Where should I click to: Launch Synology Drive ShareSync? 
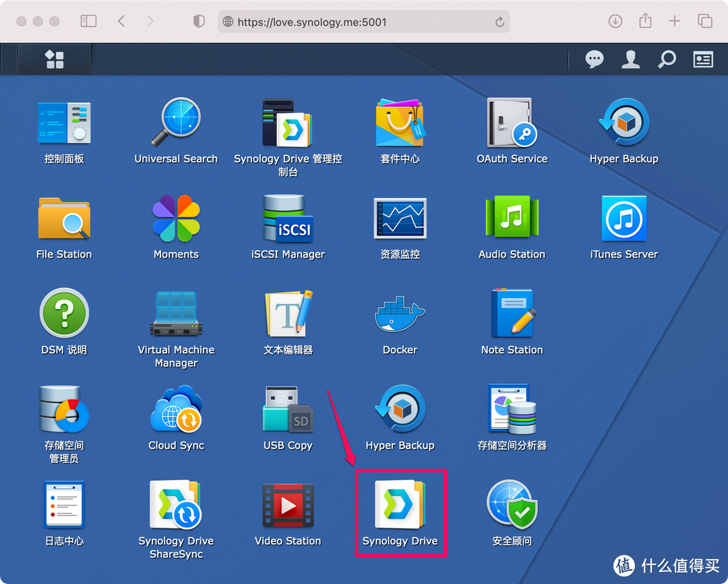(x=176, y=505)
